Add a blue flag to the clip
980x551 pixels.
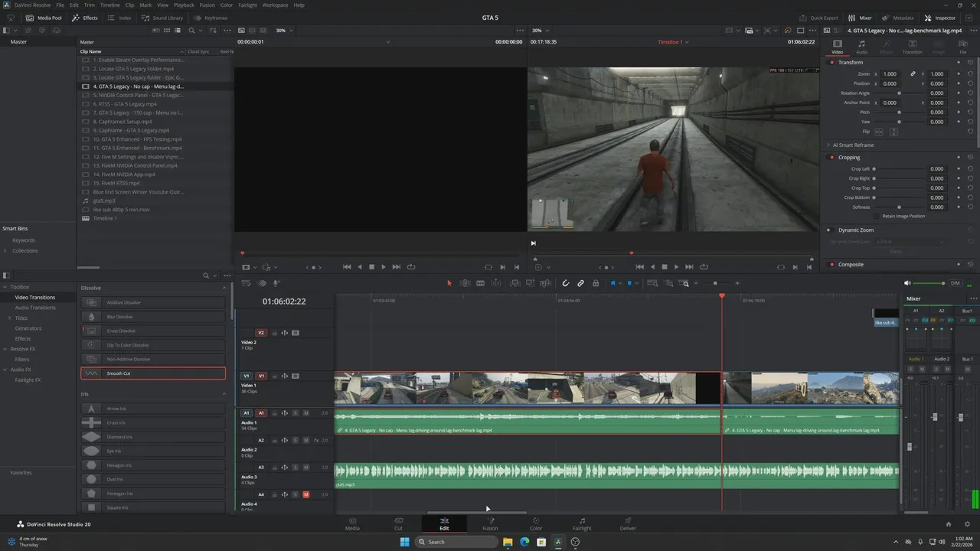point(612,283)
